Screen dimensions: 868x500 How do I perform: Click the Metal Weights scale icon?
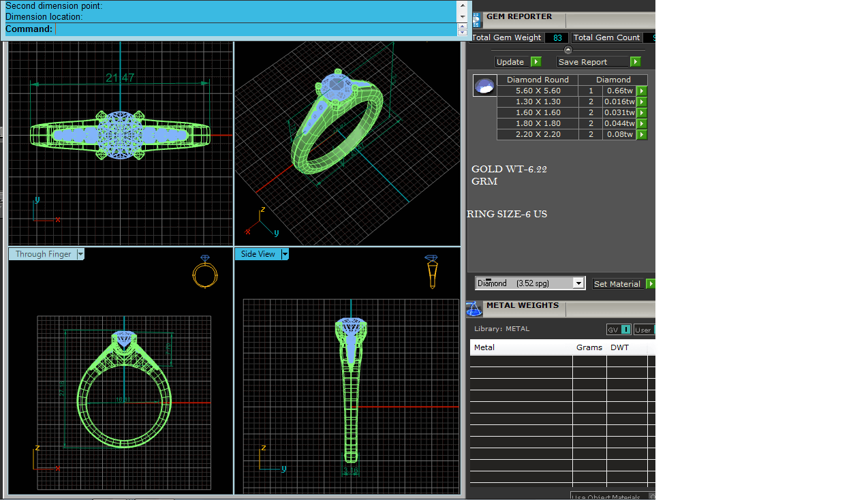[x=474, y=309]
